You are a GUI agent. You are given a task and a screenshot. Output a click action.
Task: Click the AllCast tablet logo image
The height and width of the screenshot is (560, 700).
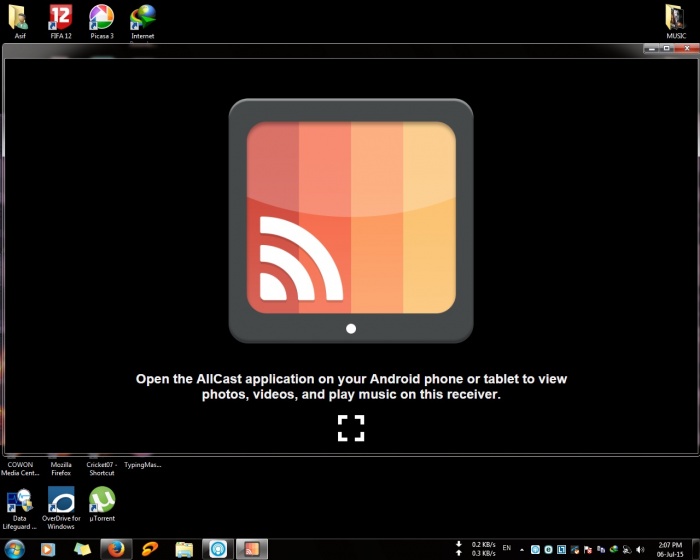[351, 221]
